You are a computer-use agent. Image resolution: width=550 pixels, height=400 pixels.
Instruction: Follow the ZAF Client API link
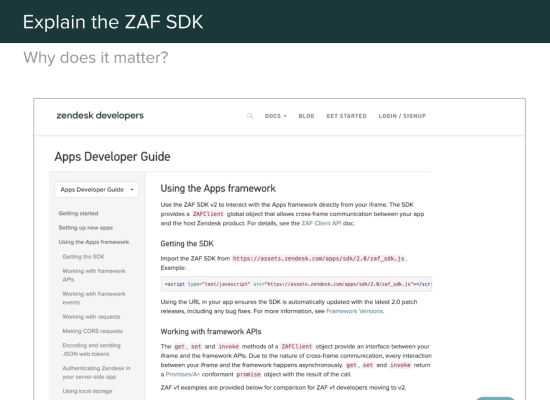(x=321, y=223)
